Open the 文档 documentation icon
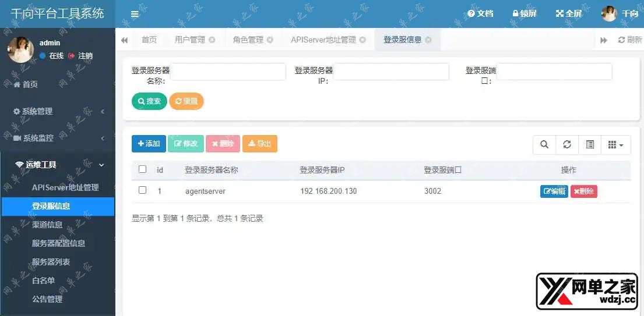This screenshot has width=644, height=316. [480, 13]
